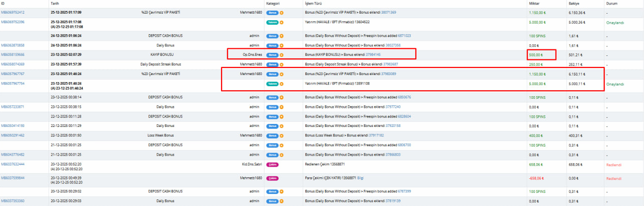Click Bonus badge in Op.Dns.Enes row

pos(272,54)
